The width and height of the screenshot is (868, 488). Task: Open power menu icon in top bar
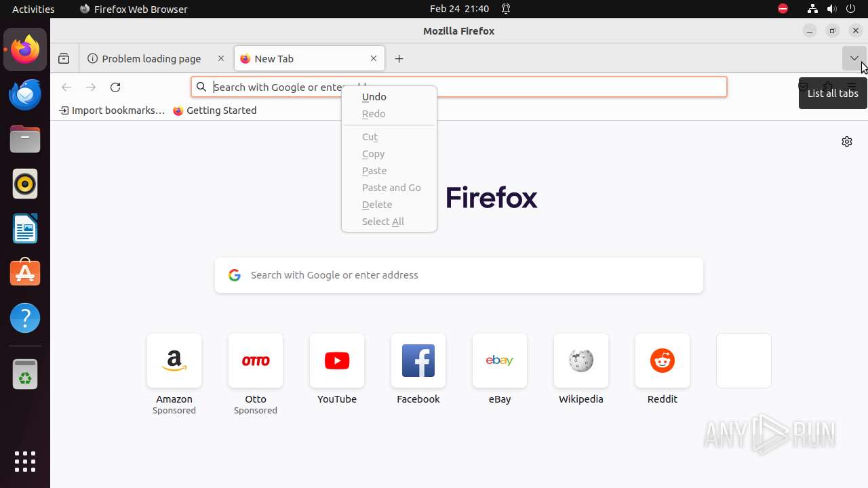pyautogui.click(x=852, y=9)
